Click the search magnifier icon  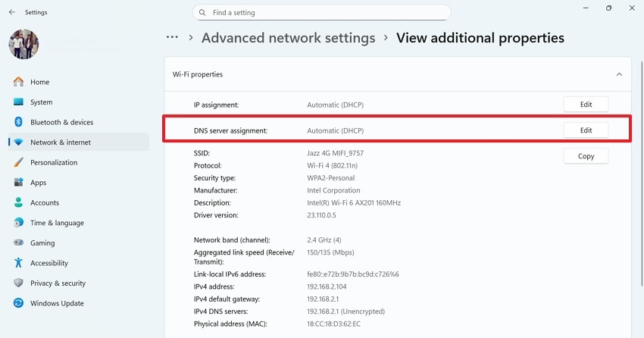tap(202, 13)
